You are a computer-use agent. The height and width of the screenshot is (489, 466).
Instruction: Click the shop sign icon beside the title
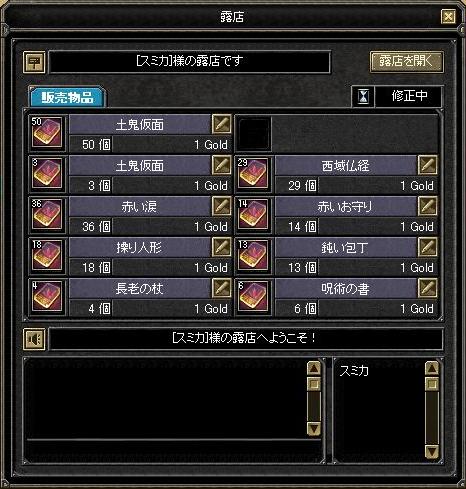(34, 62)
